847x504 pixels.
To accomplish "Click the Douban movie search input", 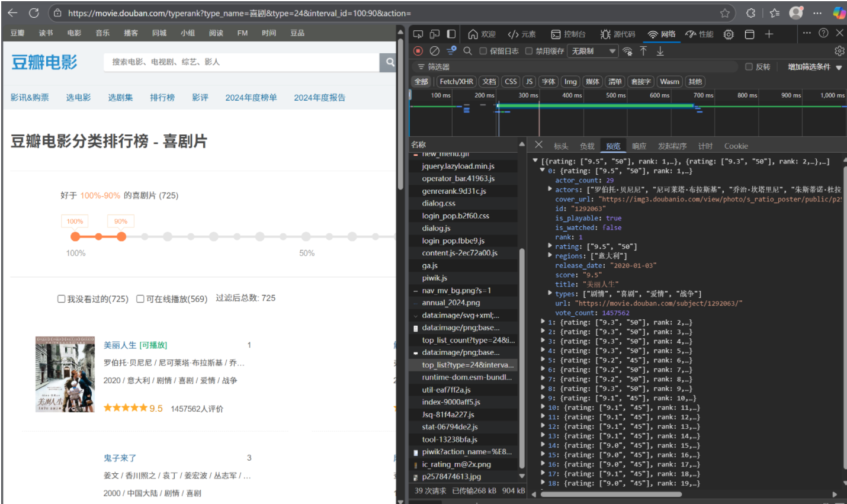I will point(241,62).
